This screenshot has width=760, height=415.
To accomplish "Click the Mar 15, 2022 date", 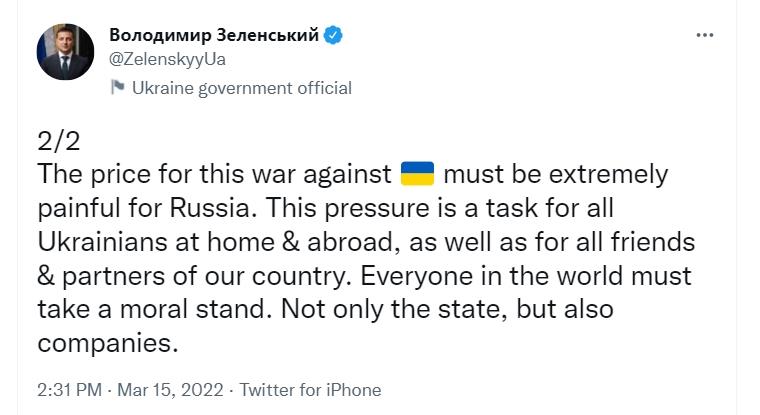I will [x=170, y=390].
